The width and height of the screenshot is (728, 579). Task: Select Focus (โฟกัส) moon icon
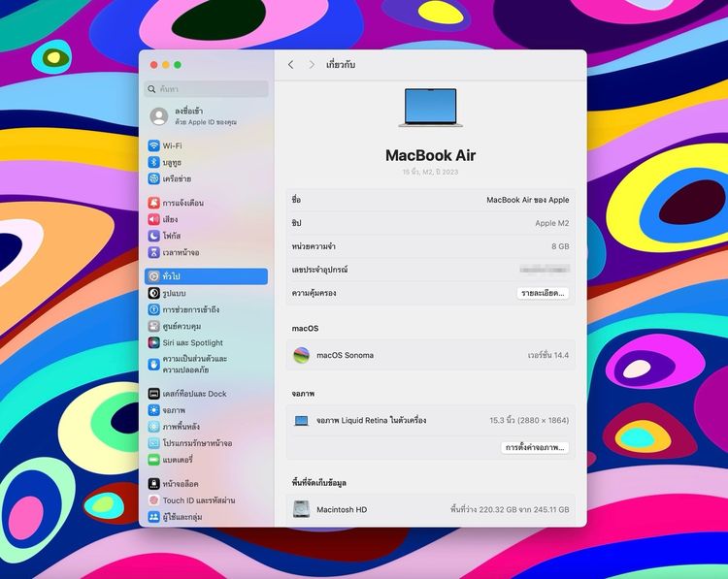(153, 236)
